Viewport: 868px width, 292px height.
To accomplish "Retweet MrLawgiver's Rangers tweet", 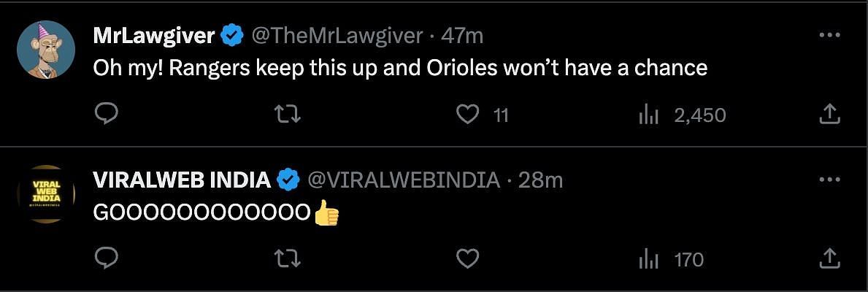I will 287,115.
